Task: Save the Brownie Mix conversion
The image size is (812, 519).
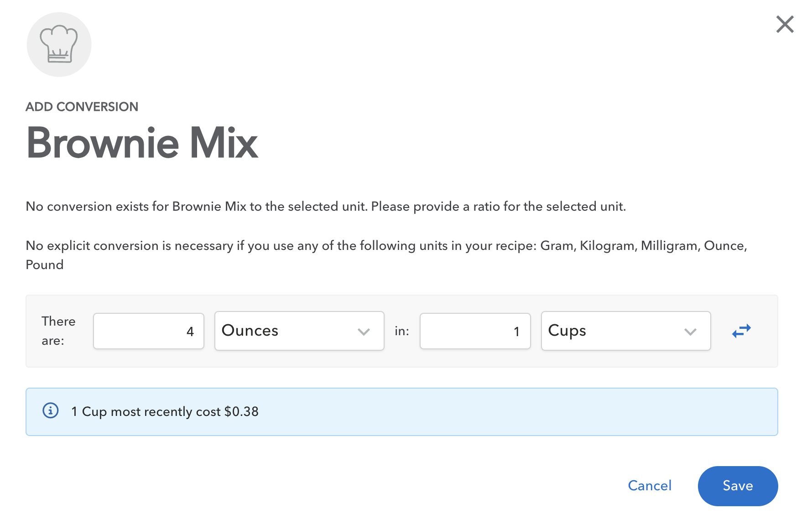Action: click(738, 486)
